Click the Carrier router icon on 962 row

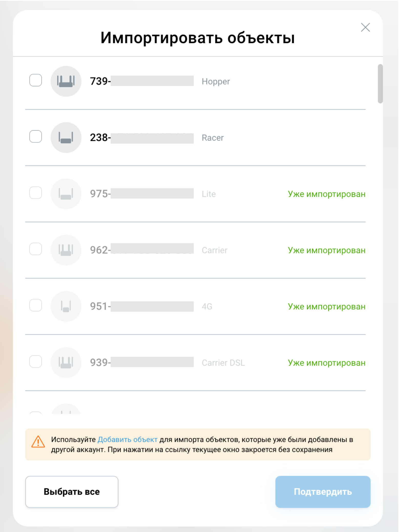pos(66,250)
